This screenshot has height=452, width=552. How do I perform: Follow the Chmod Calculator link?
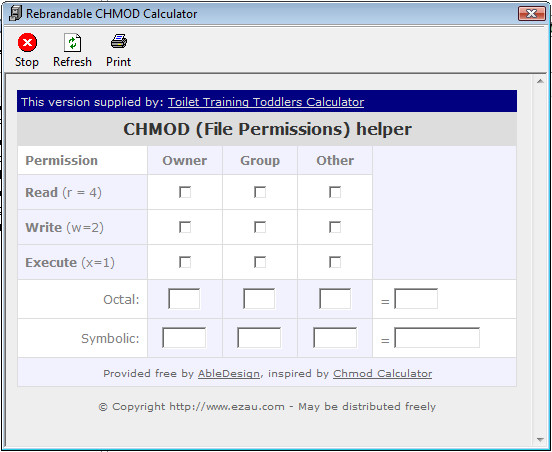click(x=382, y=373)
